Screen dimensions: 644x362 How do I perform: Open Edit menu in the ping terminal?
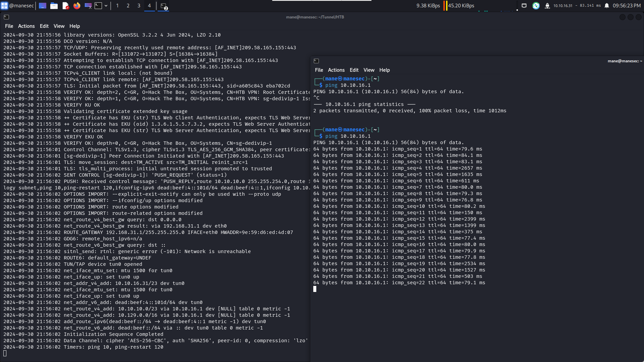354,70
